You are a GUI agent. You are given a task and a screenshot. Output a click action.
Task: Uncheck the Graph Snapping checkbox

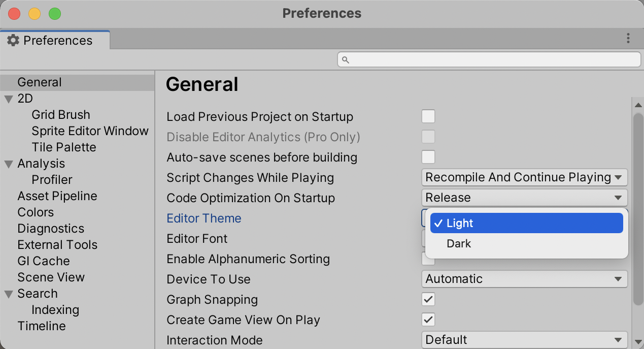coord(428,299)
